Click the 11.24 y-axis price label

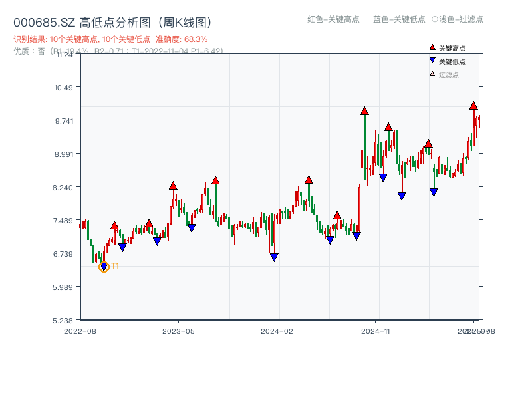click(65, 55)
